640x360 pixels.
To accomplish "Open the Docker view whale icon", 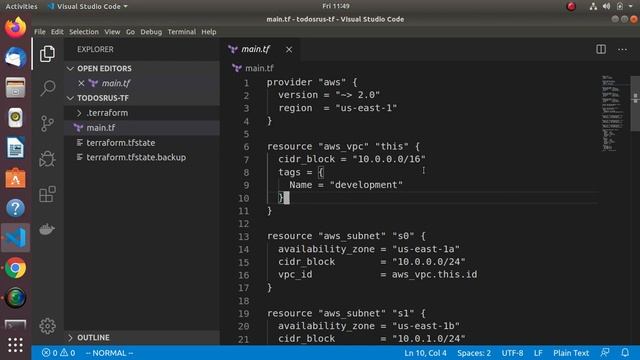I will point(47,229).
